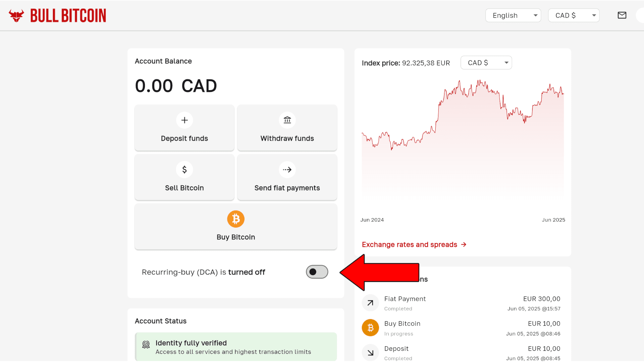Click the Buy Bitcoin button label
The height and width of the screenshot is (362, 644).
236,237
